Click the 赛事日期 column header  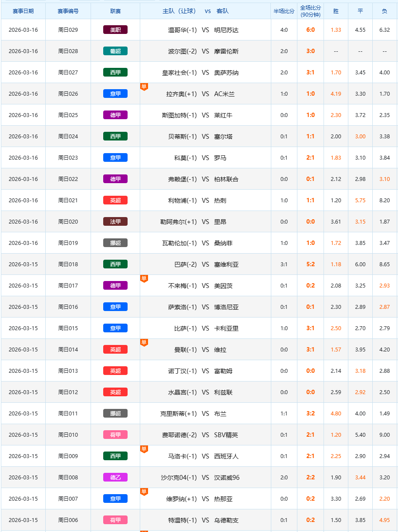tap(23, 11)
